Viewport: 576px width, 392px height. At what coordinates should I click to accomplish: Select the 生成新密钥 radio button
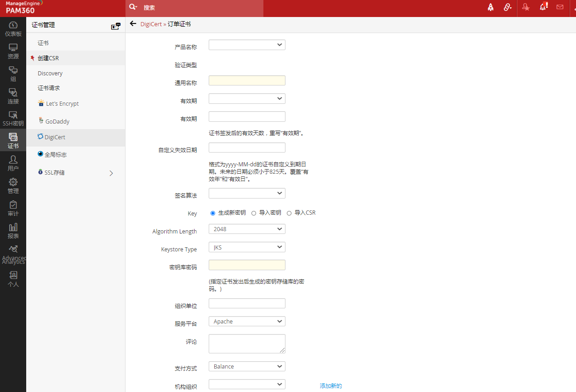pyautogui.click(x=213, y=213)
